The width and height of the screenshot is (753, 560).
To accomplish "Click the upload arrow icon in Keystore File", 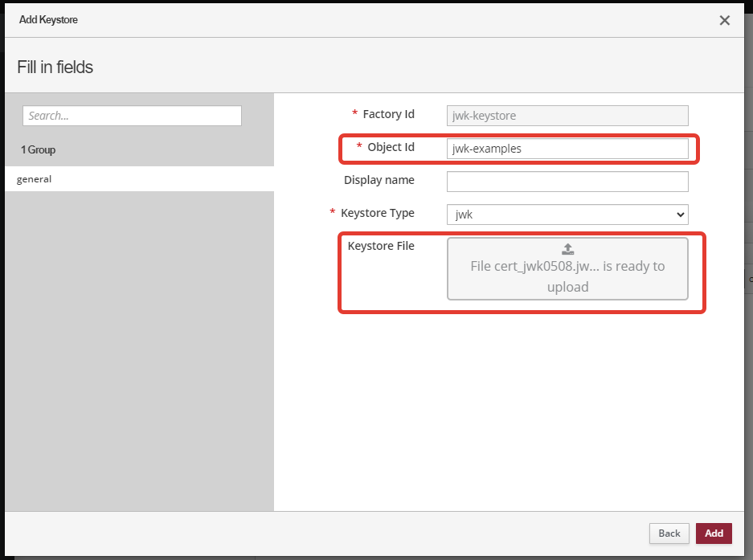I will click(x=567, y=249).
